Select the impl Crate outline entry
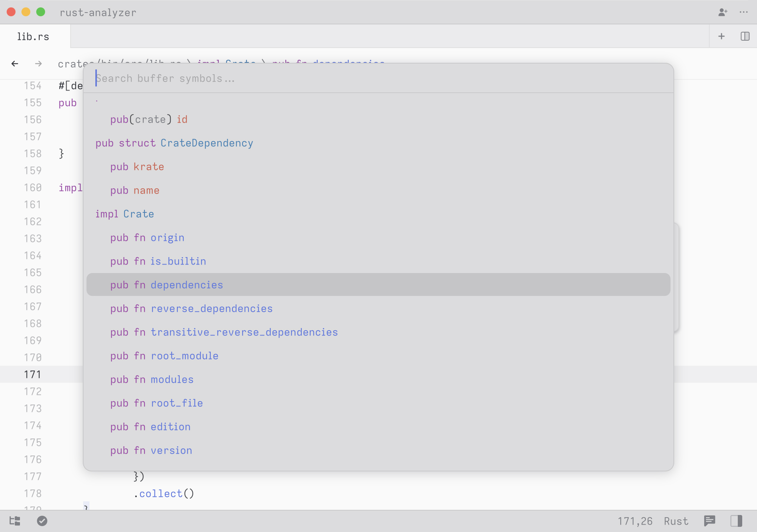This screenshot has width=757, height=532. click(125, 214)
